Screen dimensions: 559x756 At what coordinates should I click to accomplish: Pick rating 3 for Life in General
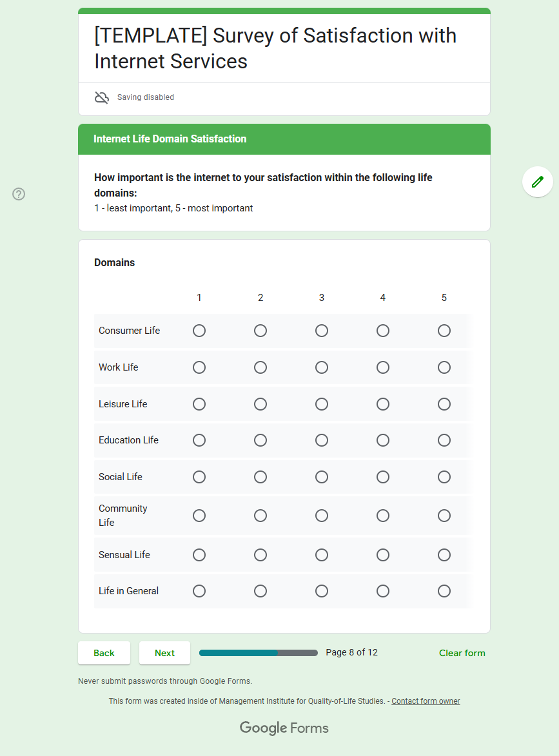click(x=322, y=591)
